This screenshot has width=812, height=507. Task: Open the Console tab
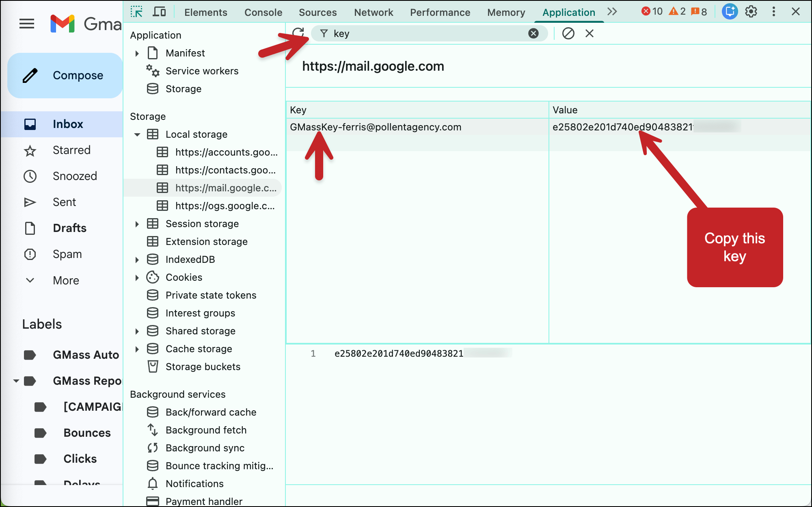click(x=263, y=12)
